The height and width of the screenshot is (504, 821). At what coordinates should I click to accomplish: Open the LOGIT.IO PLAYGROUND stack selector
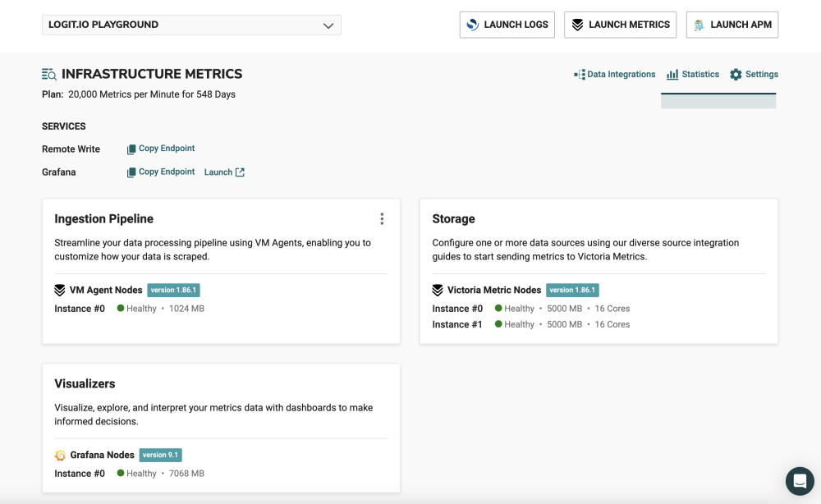[x=191, y=25]
